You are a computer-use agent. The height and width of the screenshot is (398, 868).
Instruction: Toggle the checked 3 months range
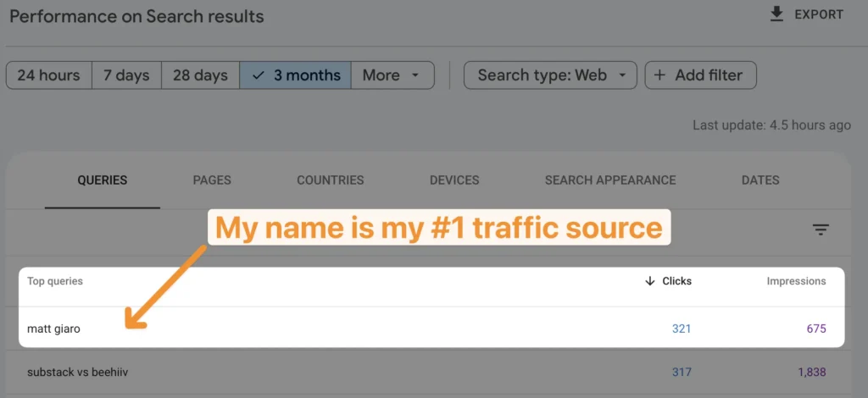click(x=296, y=75)
